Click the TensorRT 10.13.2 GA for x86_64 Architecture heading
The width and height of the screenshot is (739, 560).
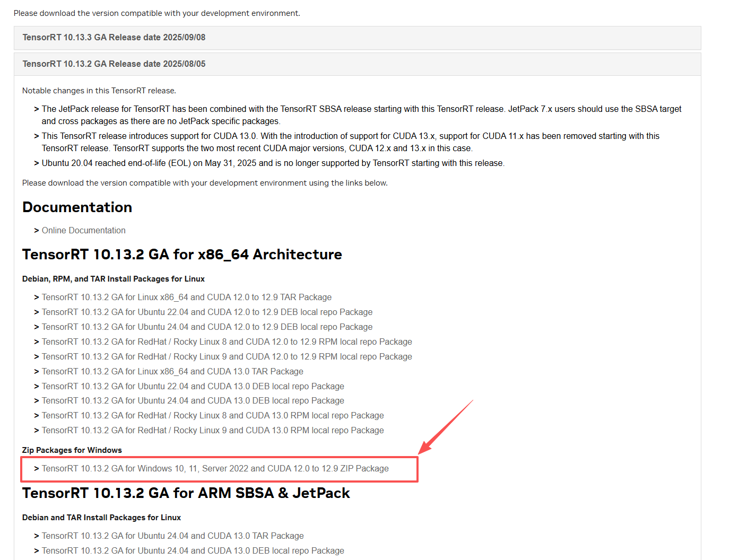[x=182, y=255]
